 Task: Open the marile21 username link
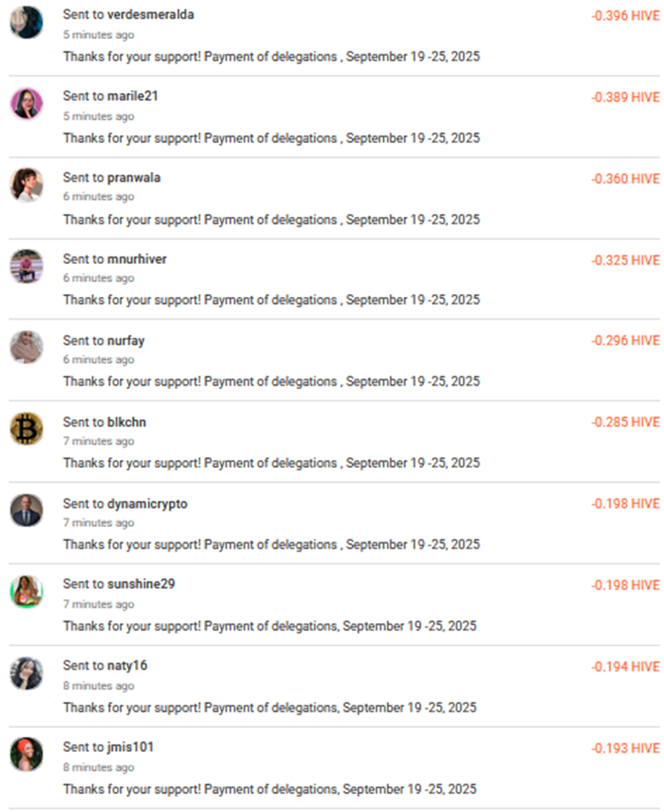[x=133, y=97]
